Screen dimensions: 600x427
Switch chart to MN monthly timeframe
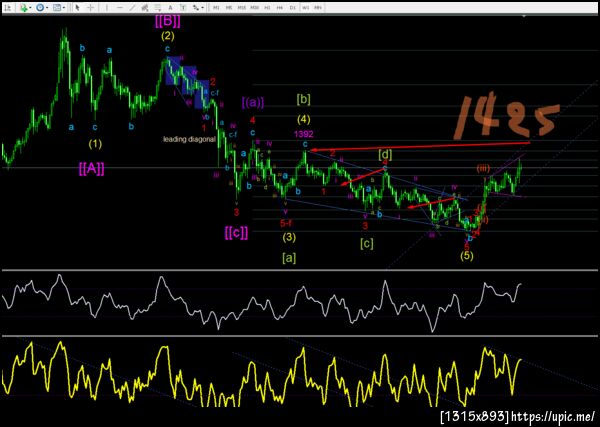point(318,8)
